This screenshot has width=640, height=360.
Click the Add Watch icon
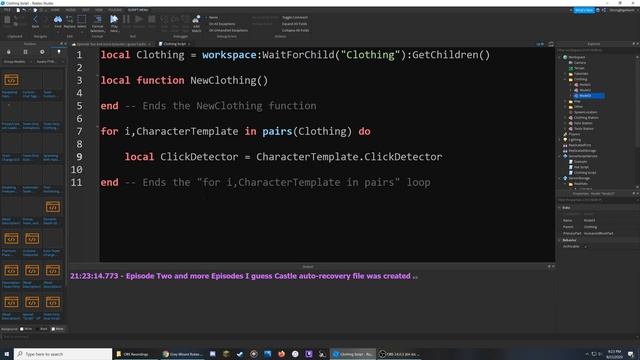pos(196,20)
